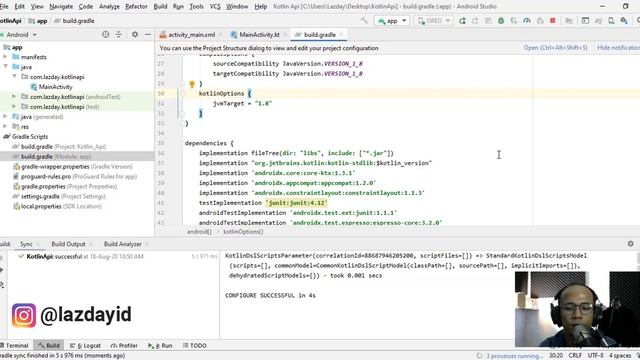Select gradle.properties file

pos(65,186)
